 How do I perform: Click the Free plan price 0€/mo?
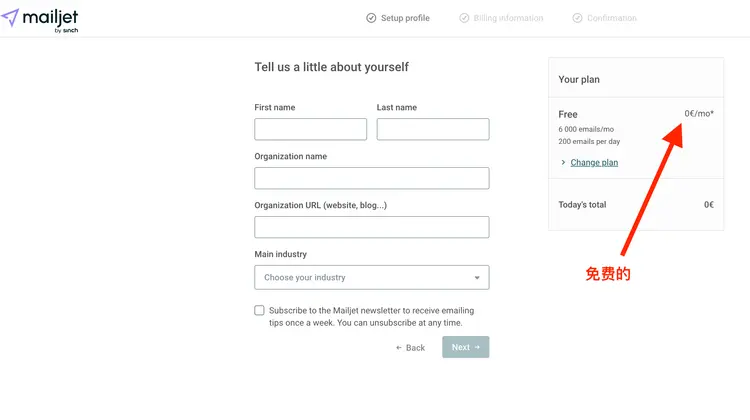click(699, 114)
